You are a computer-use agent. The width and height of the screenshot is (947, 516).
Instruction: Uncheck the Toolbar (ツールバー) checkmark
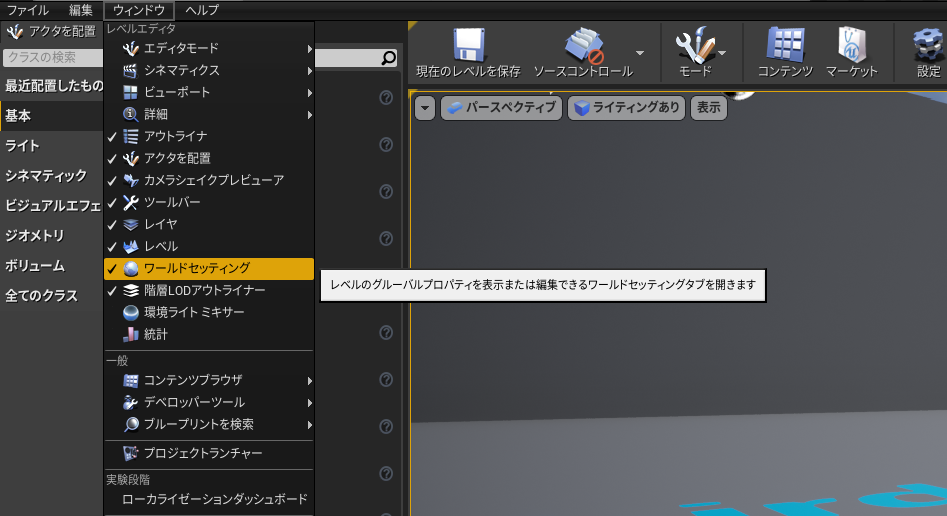(x=112, y=203)
